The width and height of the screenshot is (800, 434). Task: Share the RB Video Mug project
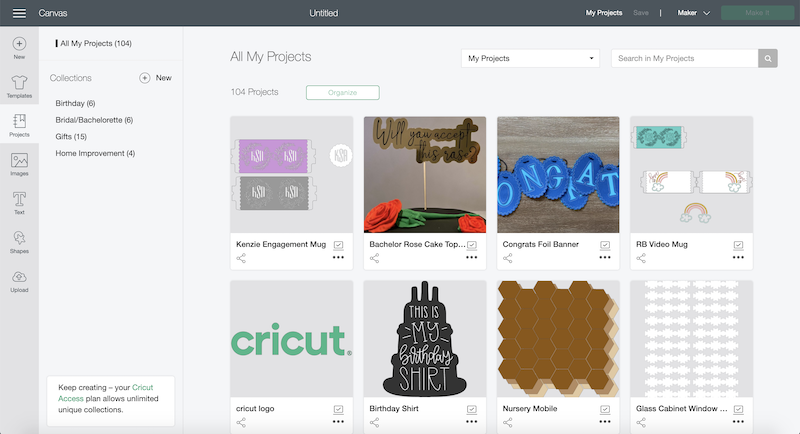[x=641, y=259]
